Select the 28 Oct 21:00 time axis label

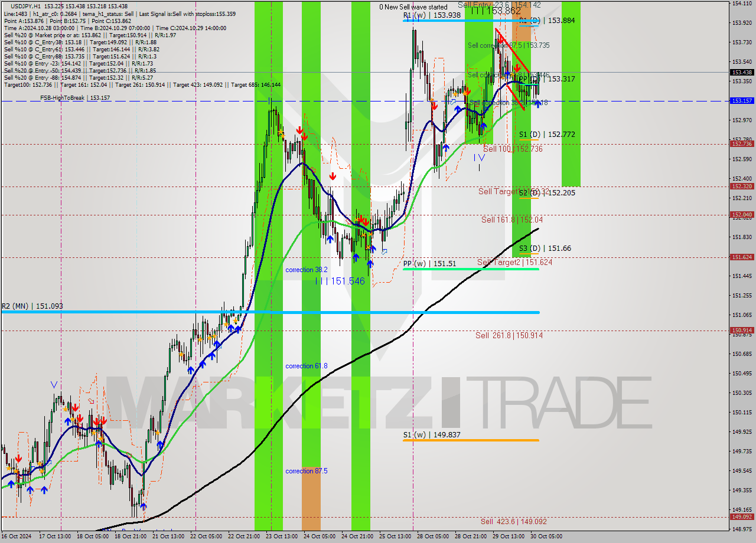[x=471, y=537]
